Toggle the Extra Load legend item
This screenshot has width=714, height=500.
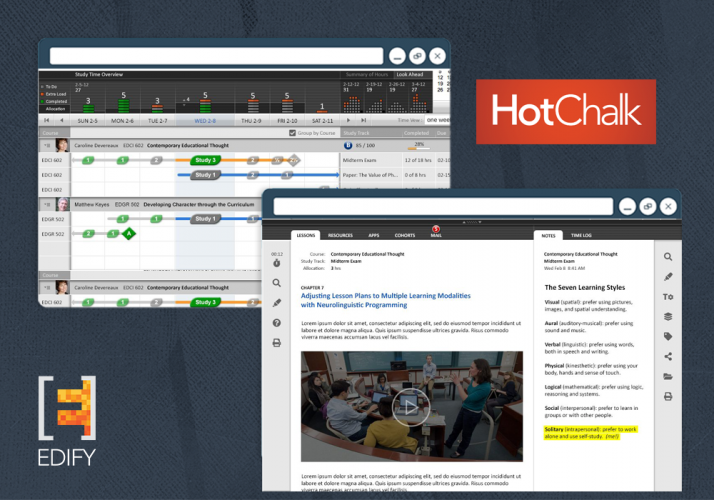54,94
